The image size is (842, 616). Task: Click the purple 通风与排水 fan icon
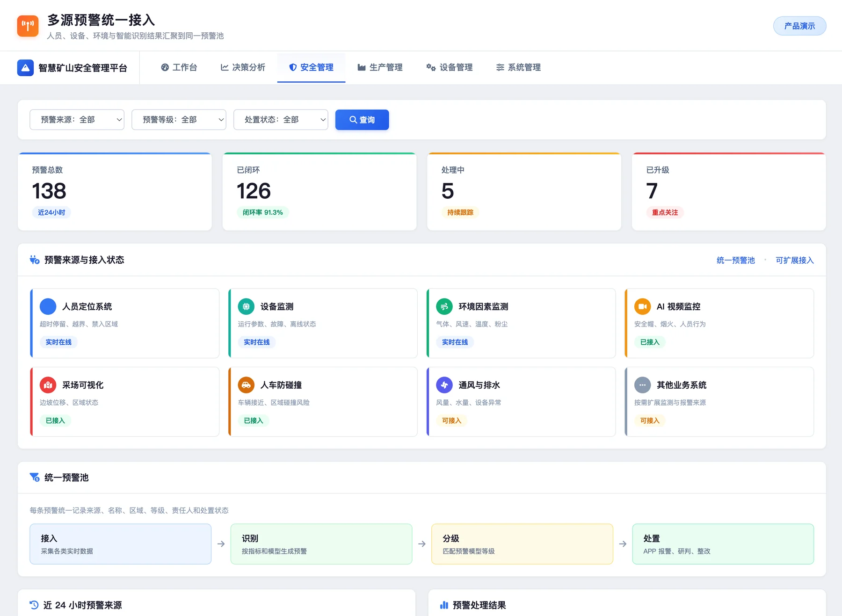(x=444, y=385)
